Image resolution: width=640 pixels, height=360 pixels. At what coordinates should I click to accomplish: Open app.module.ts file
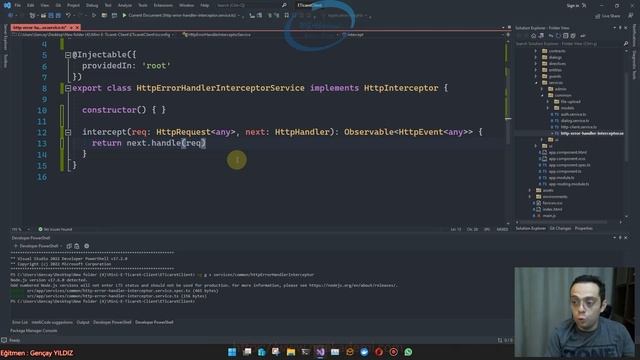(561, 178)
